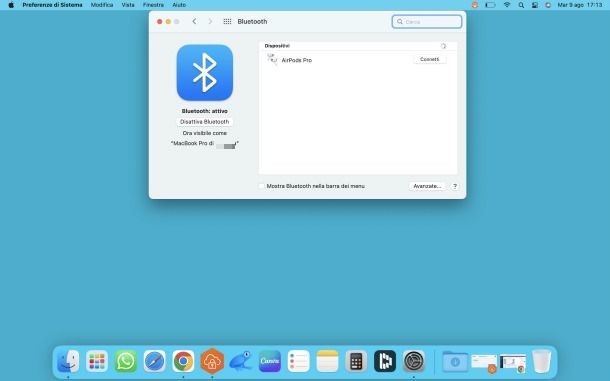This screenshot has height=381, width=610.
Task: Go back with the left chevron
Action: [x=194, y=21]
